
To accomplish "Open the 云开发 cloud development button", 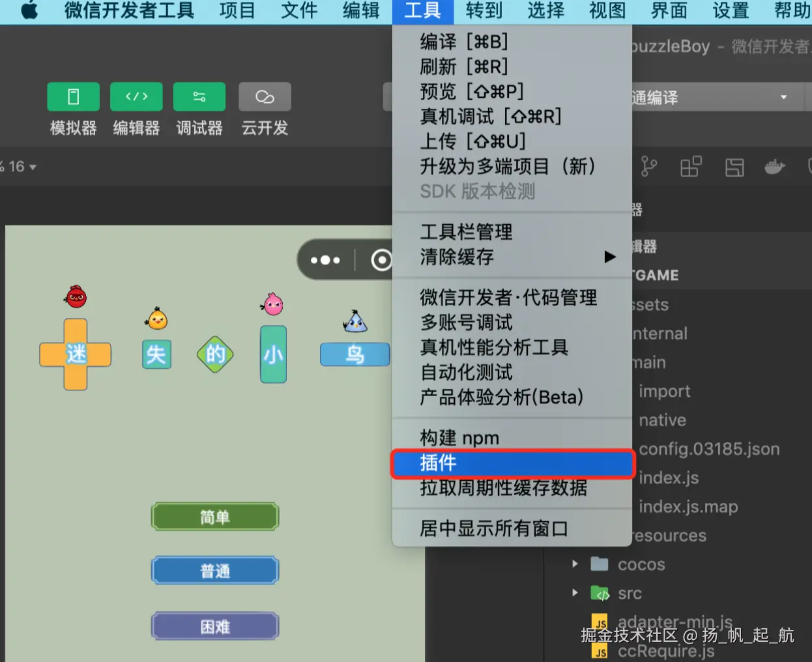I will [x=265, y=97].
